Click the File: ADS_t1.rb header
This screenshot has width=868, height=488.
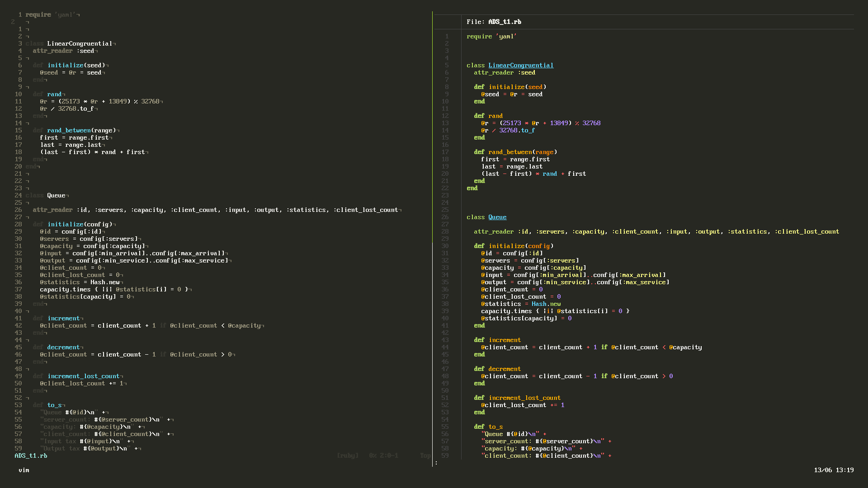(494, 22)
